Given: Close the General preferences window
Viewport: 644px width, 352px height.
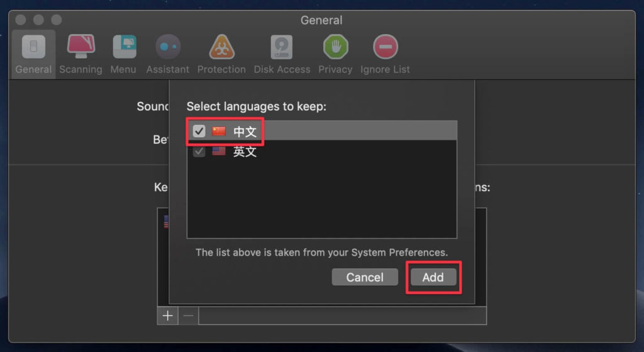Looking at the screenshot, I should point(21,20).
